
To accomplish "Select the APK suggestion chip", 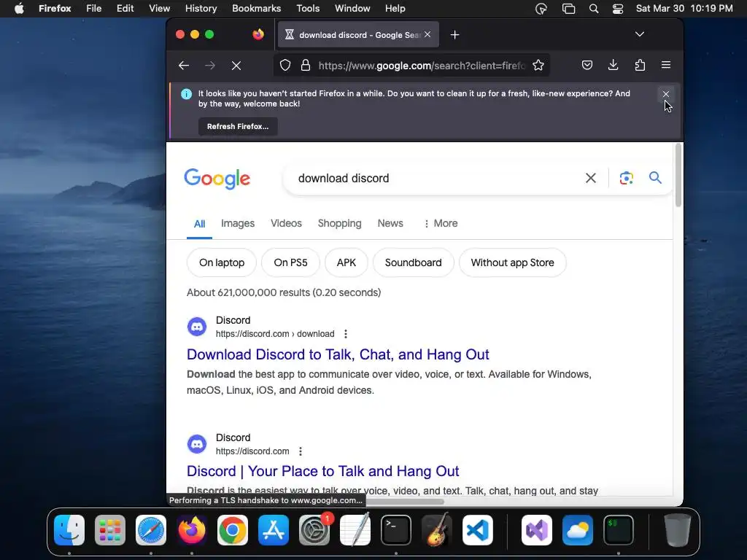I will click(x=347, y=262).
